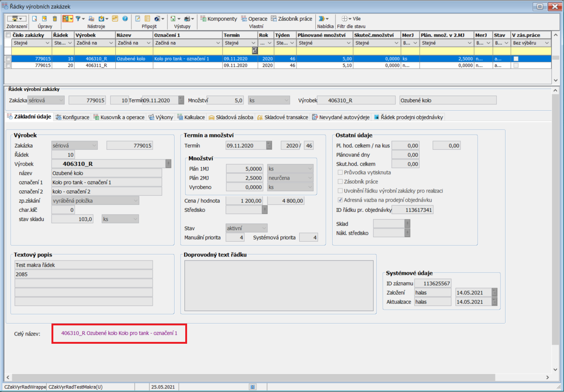Toggle the Průvodka vytisknuta checkbox
The image size is (564, 392).
340,173
